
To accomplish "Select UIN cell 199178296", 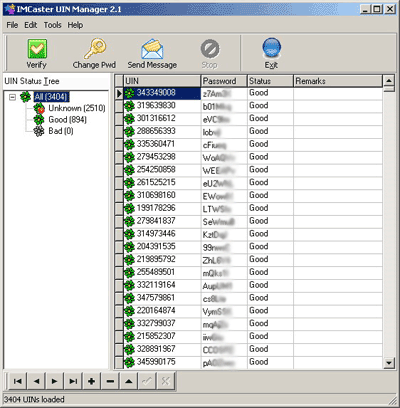I will pyautogui.click(x=162, y=209).
